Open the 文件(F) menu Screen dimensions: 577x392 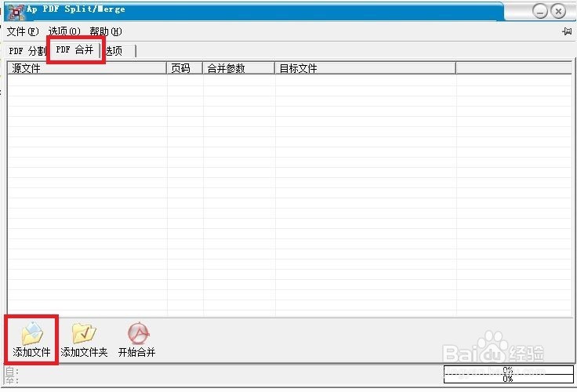click(x=23, y=31)
